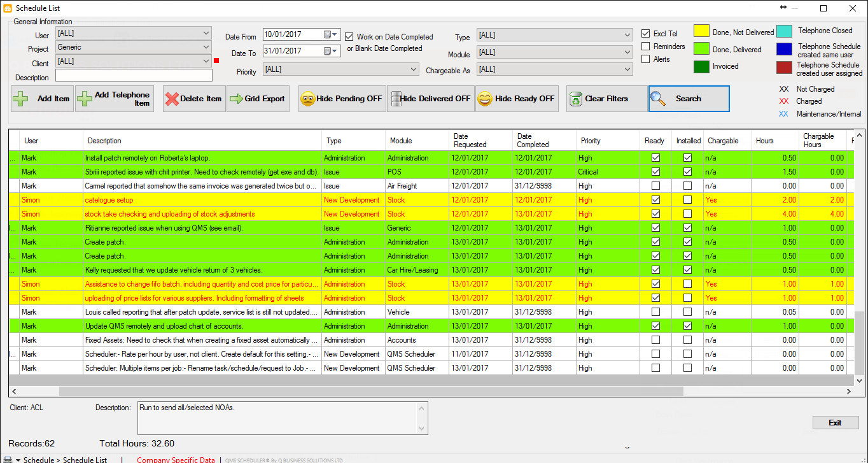Uncheck Work on Date Completed checkbox

[x=349, y=37]
